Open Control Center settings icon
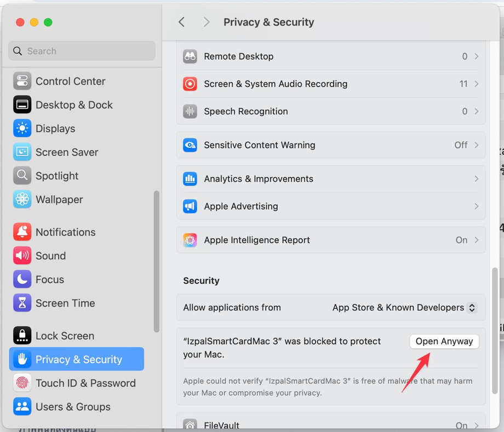The image size is (504, 432). tap(22, 81)
